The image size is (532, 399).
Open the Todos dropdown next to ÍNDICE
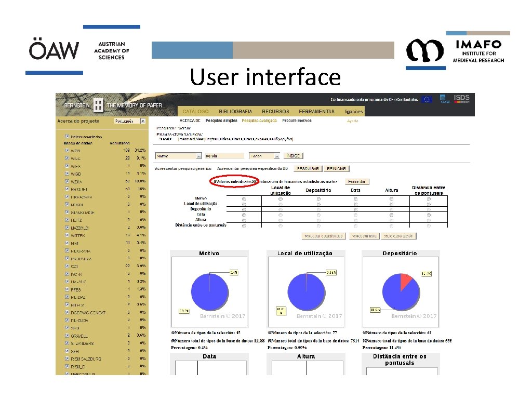264,156
